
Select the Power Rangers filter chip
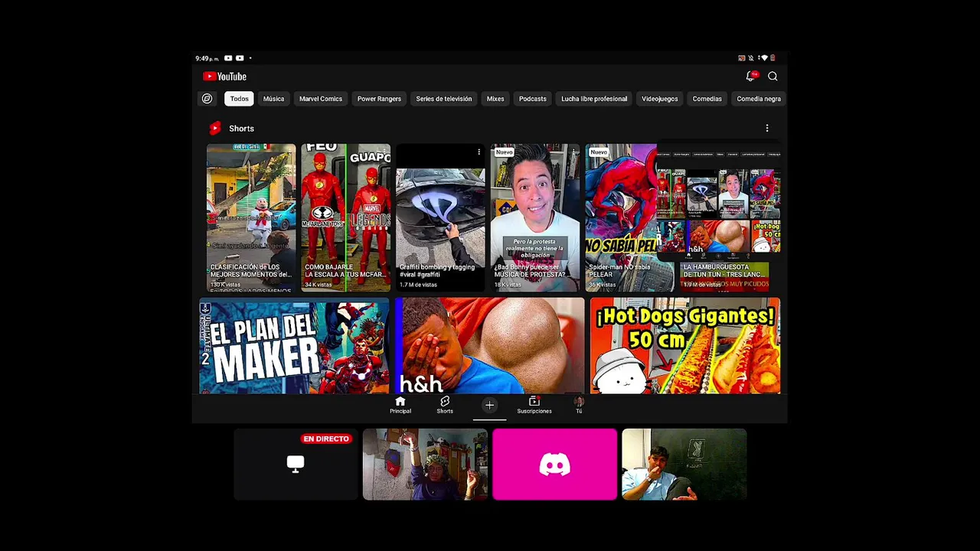(379, 99)
